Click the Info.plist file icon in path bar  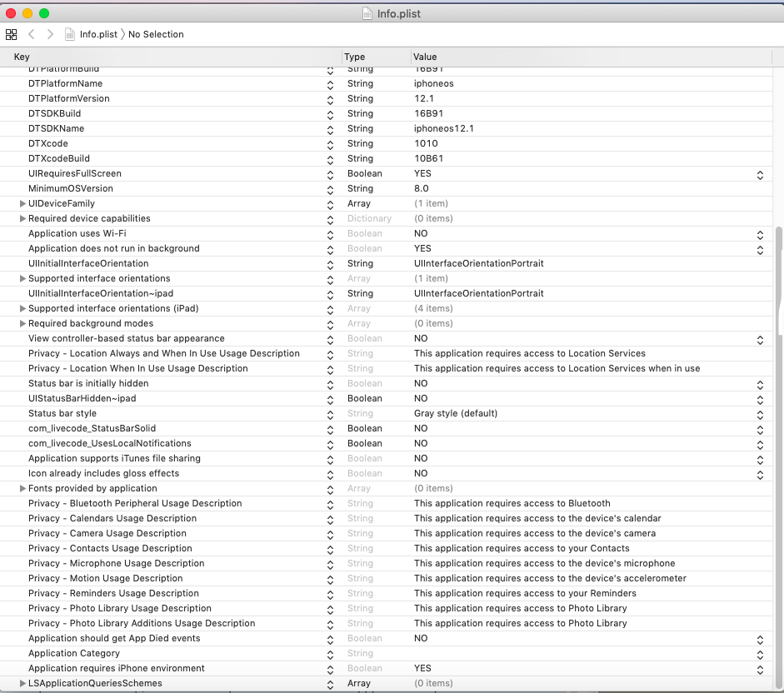71,34
